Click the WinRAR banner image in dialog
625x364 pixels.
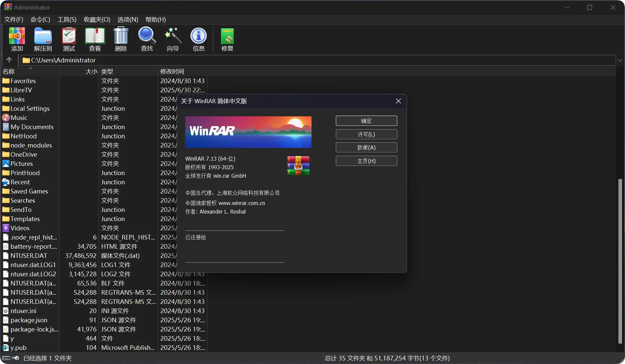[x=248, y=132]
